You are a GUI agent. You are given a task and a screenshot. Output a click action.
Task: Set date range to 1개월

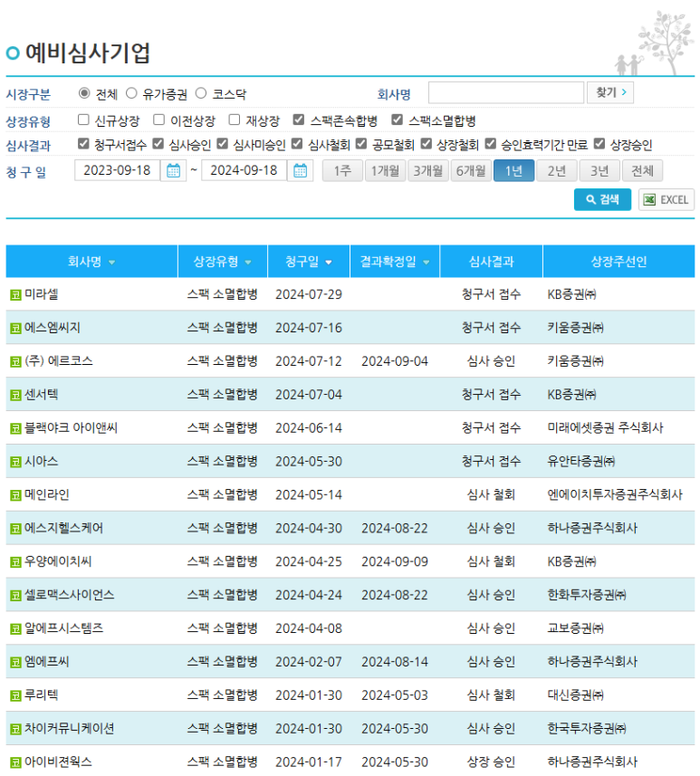(x=385, y=171)
